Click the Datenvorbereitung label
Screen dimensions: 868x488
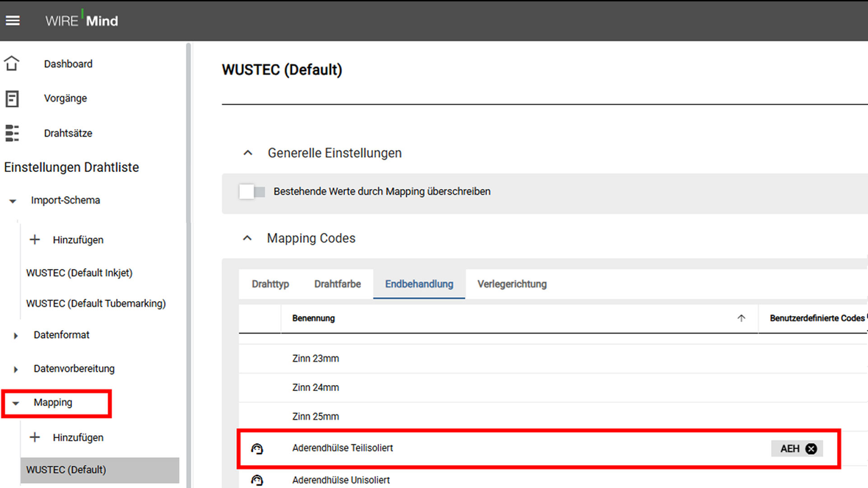coord(74,368)
